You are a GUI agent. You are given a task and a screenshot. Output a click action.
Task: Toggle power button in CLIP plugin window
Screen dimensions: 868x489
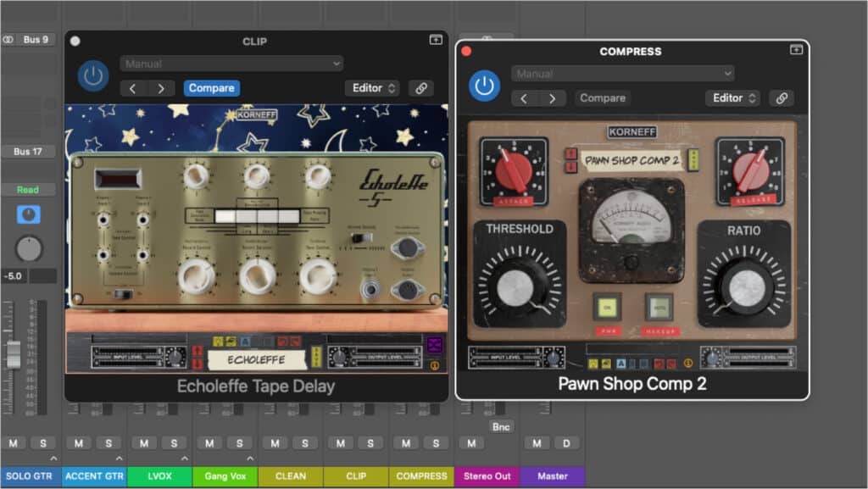point(93,76)
